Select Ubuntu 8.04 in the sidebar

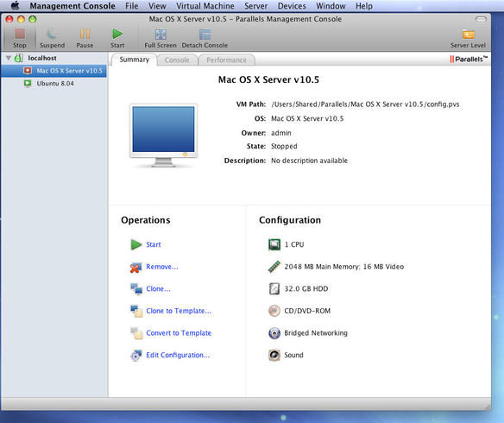click(x=54, y=84)
